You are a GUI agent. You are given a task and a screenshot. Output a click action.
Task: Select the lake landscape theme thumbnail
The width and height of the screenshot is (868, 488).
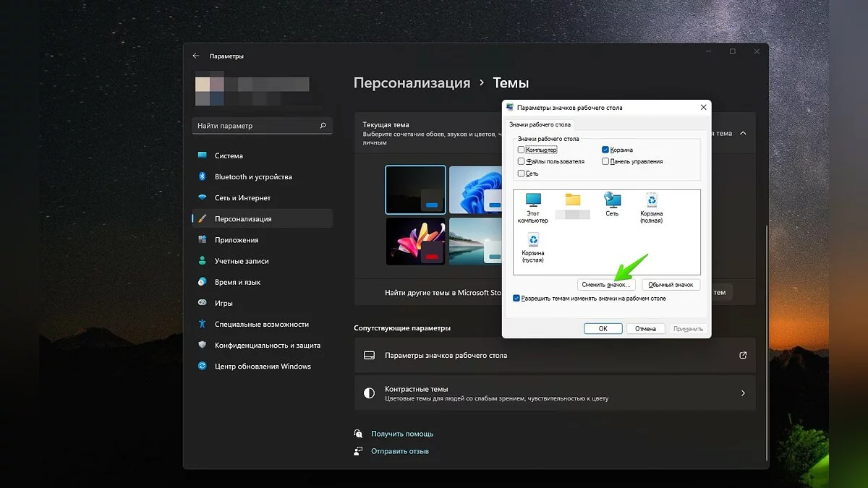click(475, 241)
